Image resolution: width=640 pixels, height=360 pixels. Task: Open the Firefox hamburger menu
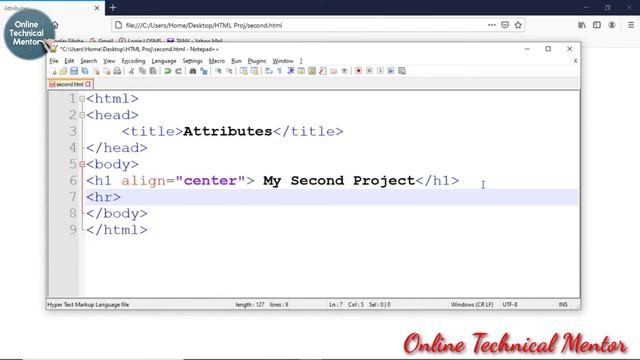pyautogui.click(x=631, y=25)
